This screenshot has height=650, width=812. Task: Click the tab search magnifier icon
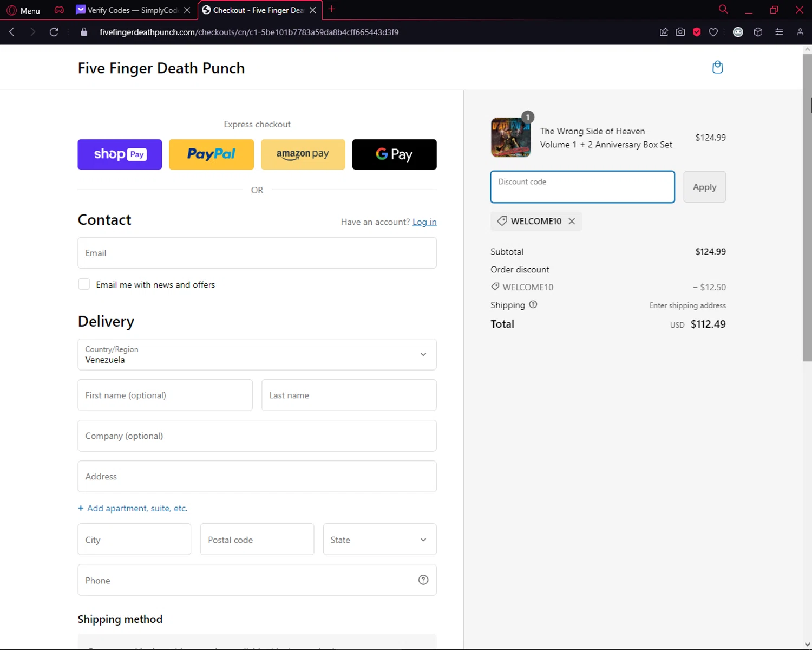pyautogui.click(x=723, y=10)
